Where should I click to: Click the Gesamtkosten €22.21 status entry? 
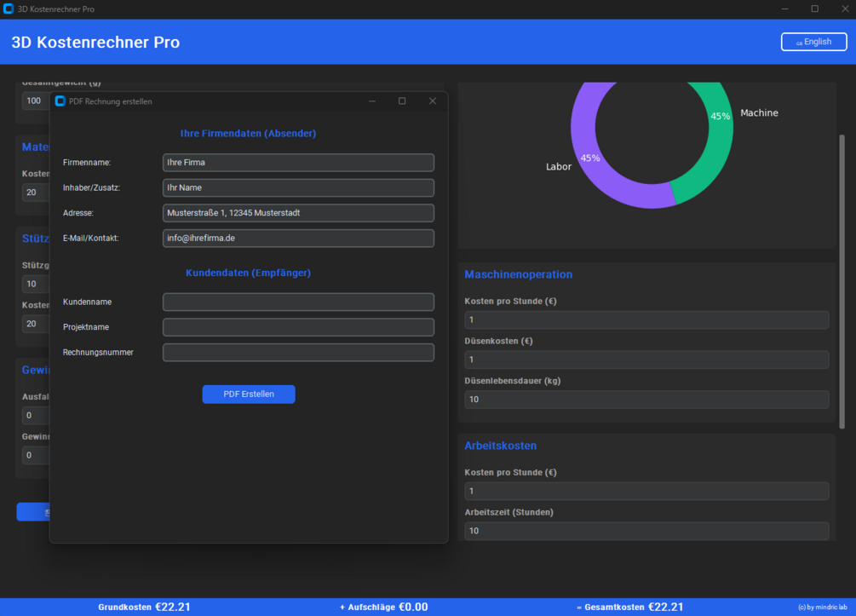630,607
